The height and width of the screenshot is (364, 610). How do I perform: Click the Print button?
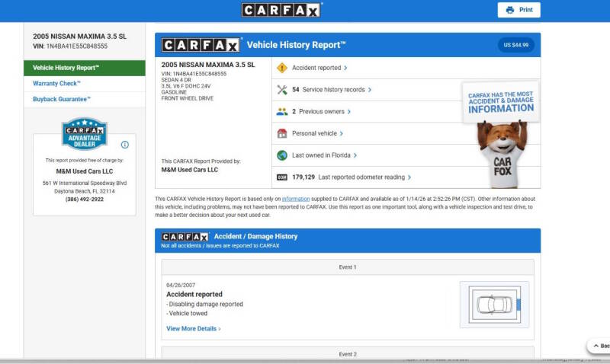point(519,10)
